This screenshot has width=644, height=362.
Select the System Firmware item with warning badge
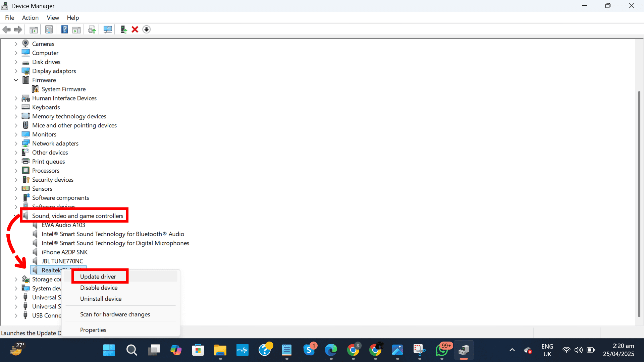(x=64, y=89)
